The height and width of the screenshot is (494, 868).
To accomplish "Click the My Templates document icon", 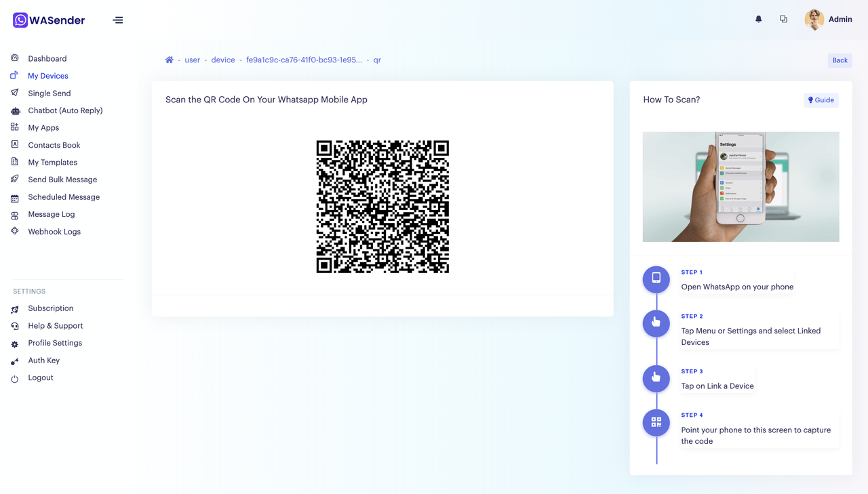I will coord(15,162).
